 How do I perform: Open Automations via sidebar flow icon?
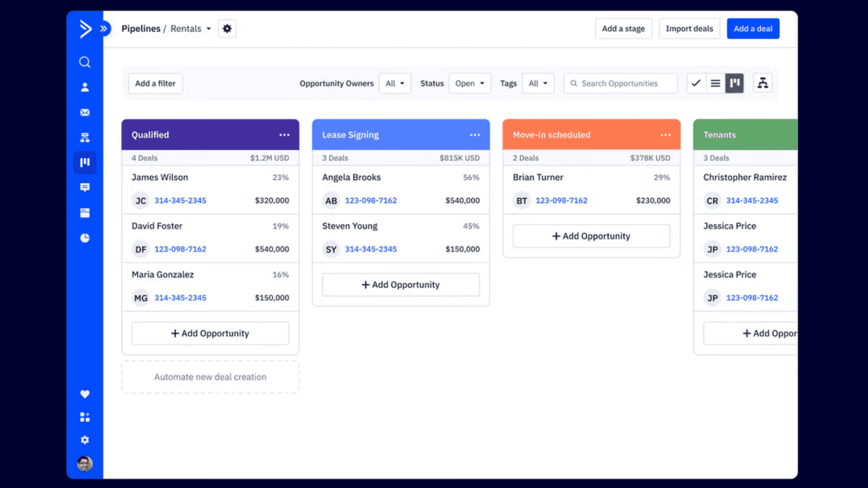point(85,137)
